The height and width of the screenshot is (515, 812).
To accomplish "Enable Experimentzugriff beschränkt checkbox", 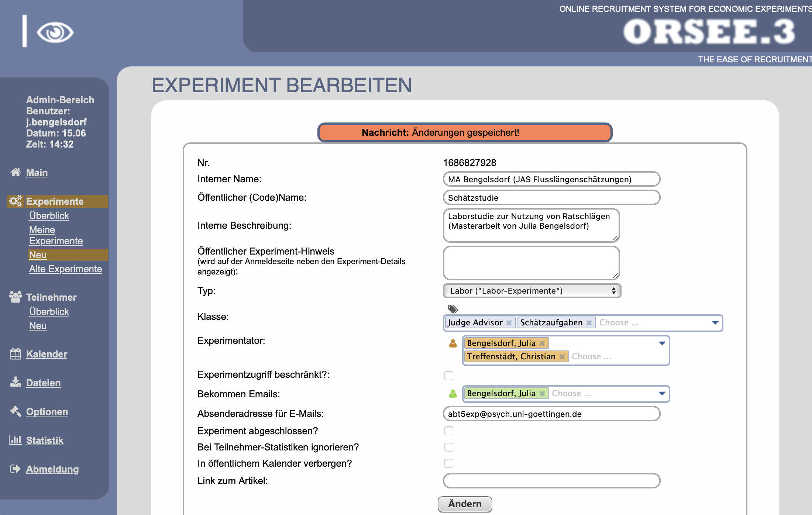I will coord(449,376).
